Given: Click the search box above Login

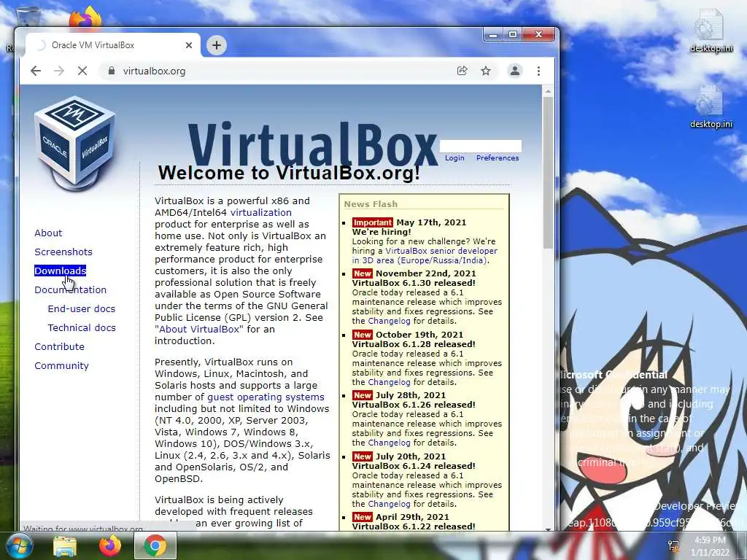Looking at the screenshot, I should pyautogui.click(x=480, y=146).
